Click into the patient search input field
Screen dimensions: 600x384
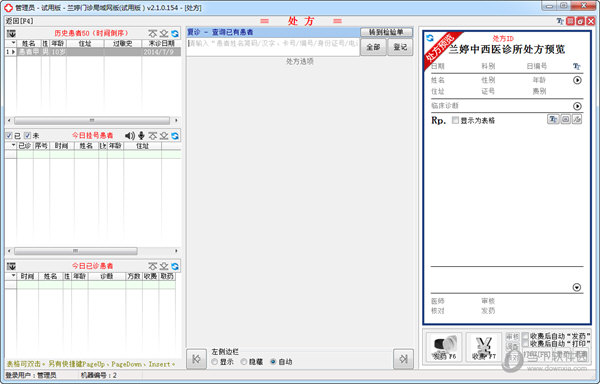(x=273, y=47)
